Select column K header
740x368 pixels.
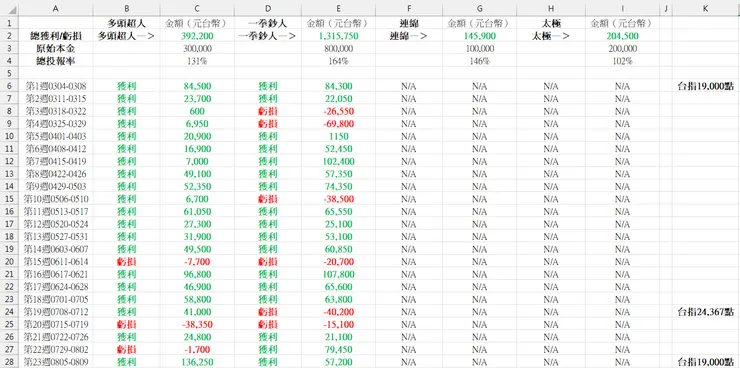point(706,9)
